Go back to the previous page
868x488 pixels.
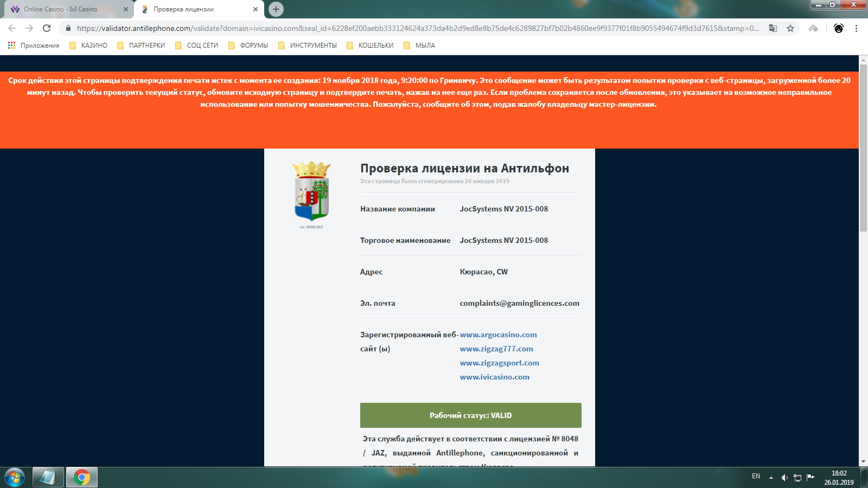coord(12,28)
